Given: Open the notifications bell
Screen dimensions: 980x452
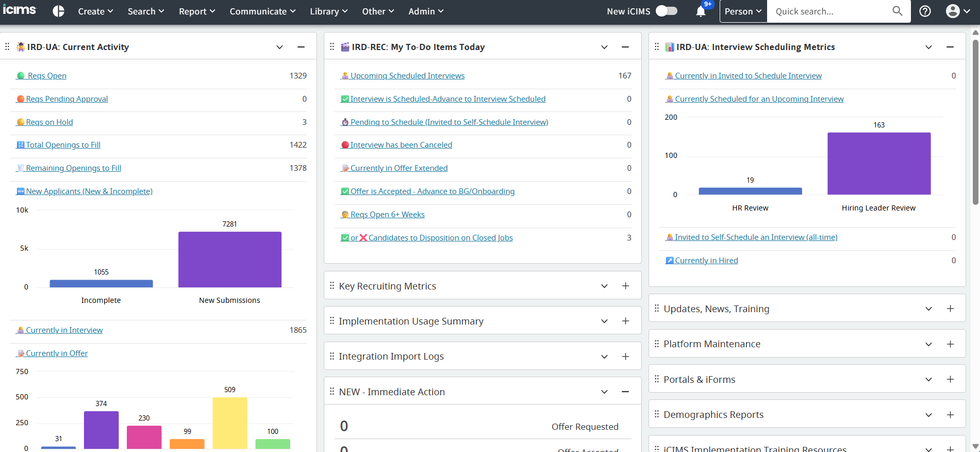Looking at the screenshot, I should pos(701,11).
